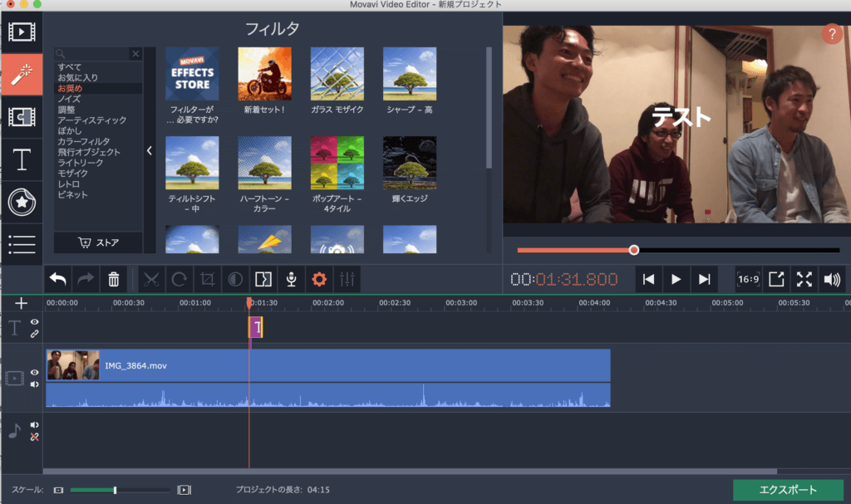Open Audio properties equalizer icon
851x504 pixels.
point(347,279)
